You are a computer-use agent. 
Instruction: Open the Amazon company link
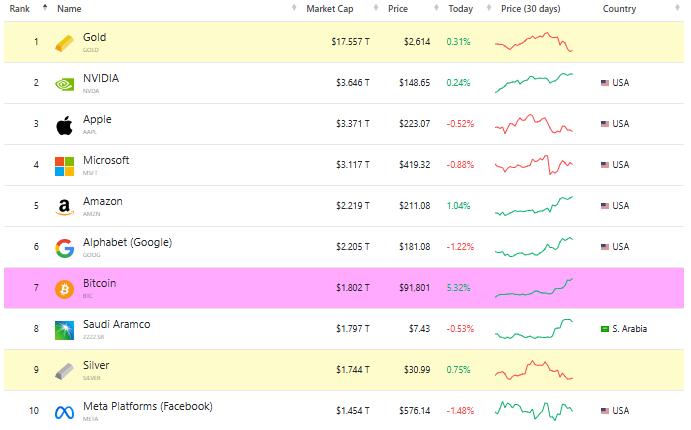103,201
